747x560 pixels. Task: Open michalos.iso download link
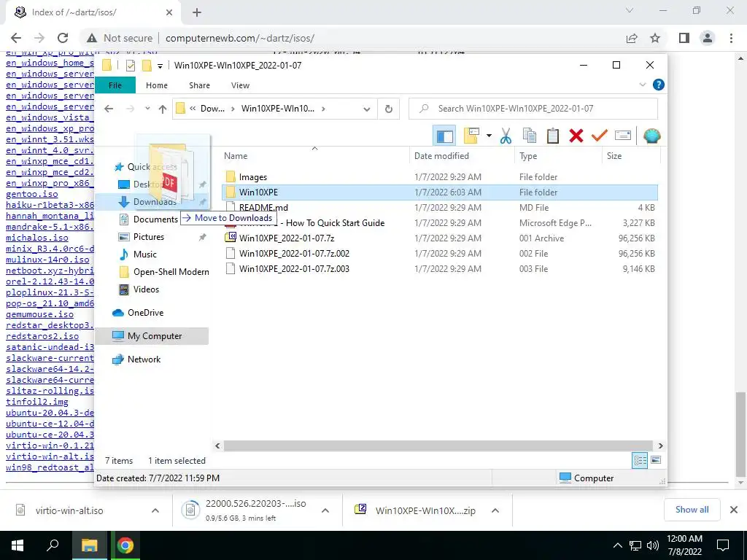pyautogui.click(x=37, y=238)
